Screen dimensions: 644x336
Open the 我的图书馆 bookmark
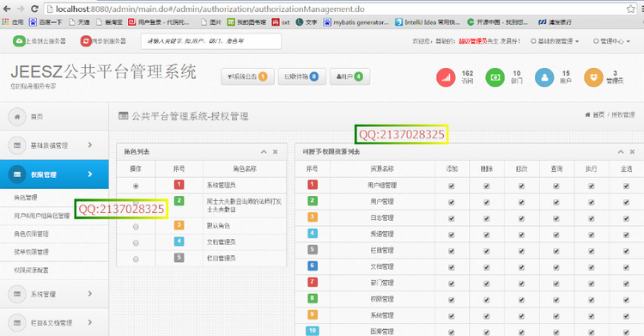tap(246, 21)
